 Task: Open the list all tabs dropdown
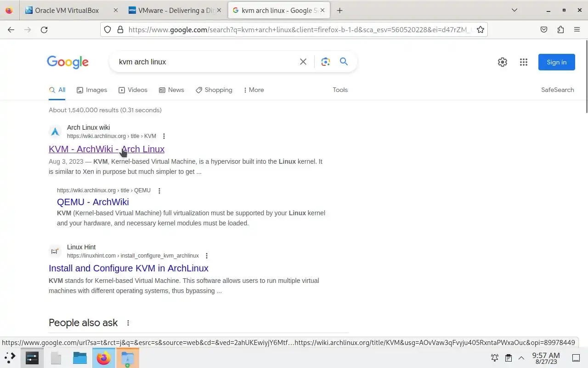tap(514, 10)
